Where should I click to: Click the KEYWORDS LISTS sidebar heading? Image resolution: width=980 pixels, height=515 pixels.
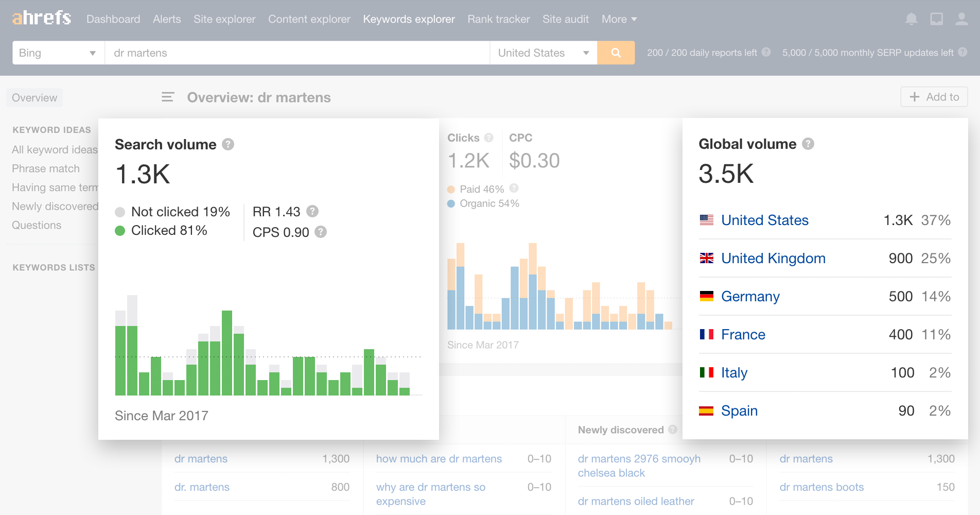click(54, 267)
